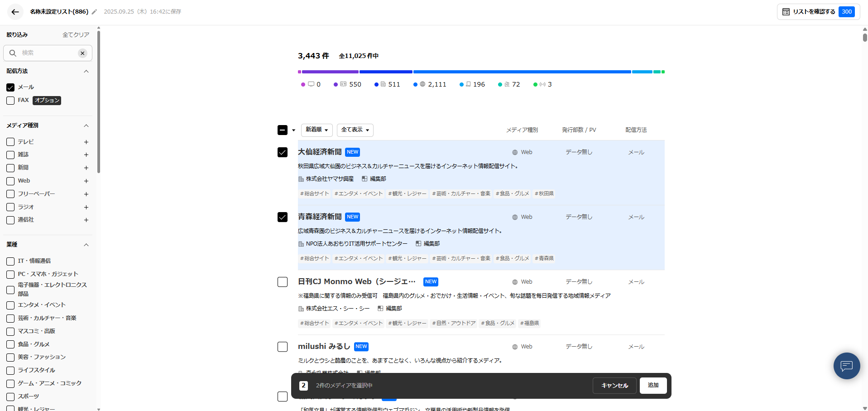Enable the FAX delivery option
The image size is (868, 411).
tap(10, 101)
